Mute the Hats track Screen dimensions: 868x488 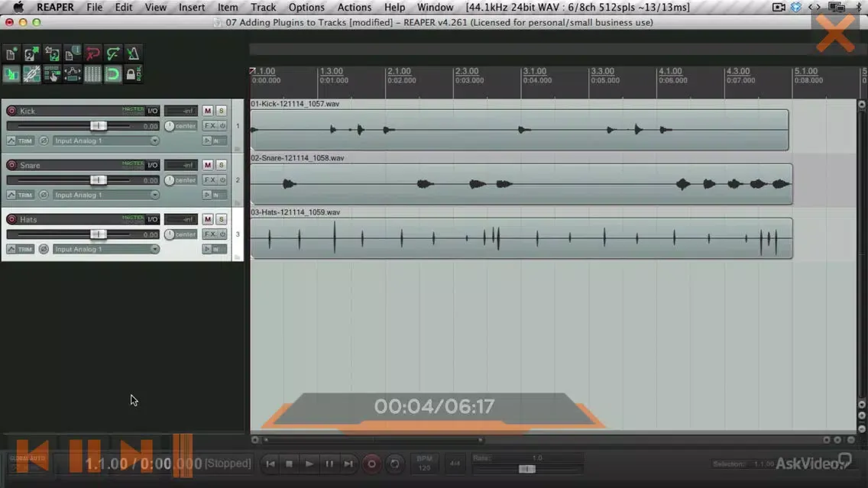pos(208,219)
